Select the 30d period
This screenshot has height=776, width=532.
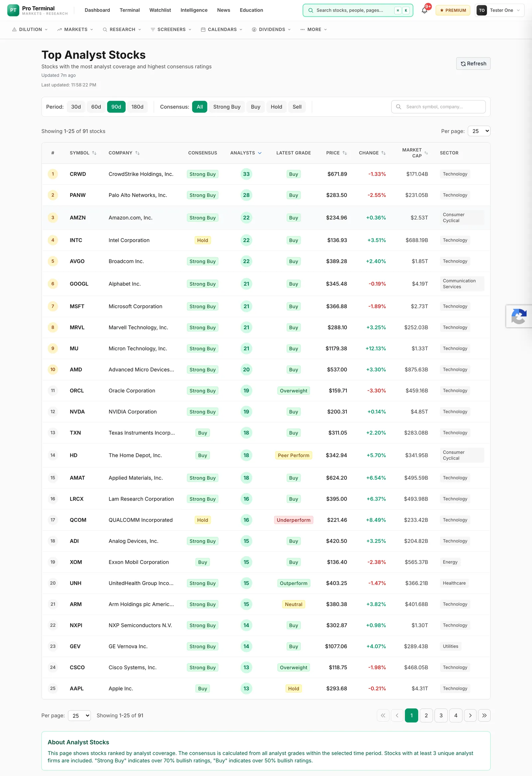(x=76, y=107)
